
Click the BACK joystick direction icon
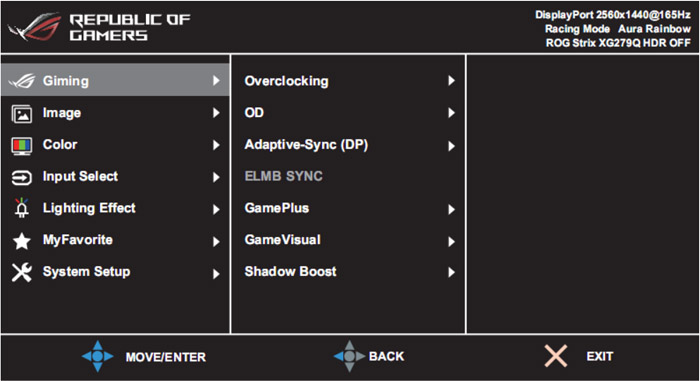[350, 356]
